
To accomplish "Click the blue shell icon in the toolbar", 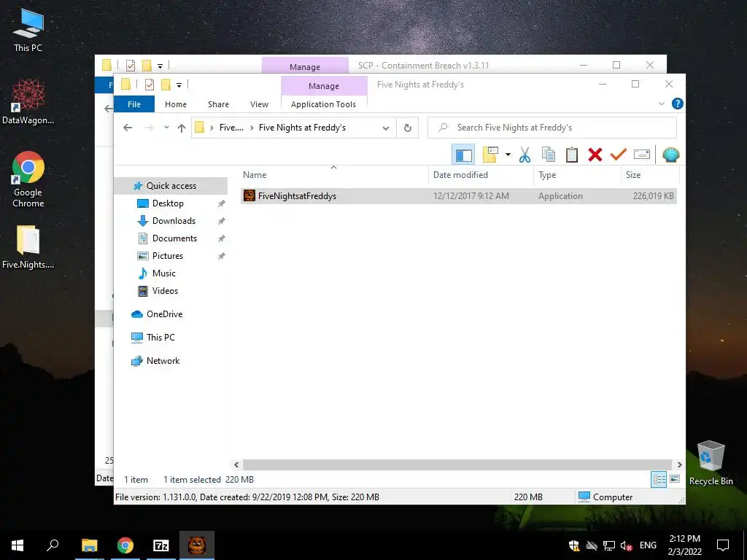I will [671, 155].
